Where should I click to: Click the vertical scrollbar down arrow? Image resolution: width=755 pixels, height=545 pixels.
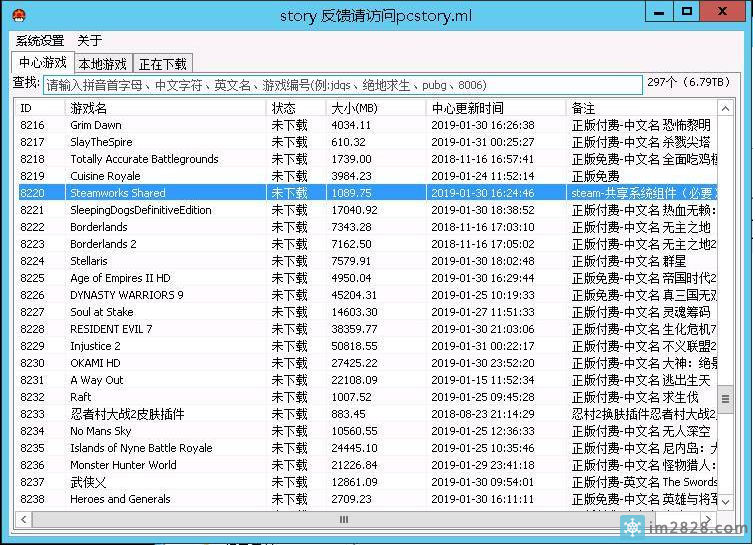click(x=725, y=502)
